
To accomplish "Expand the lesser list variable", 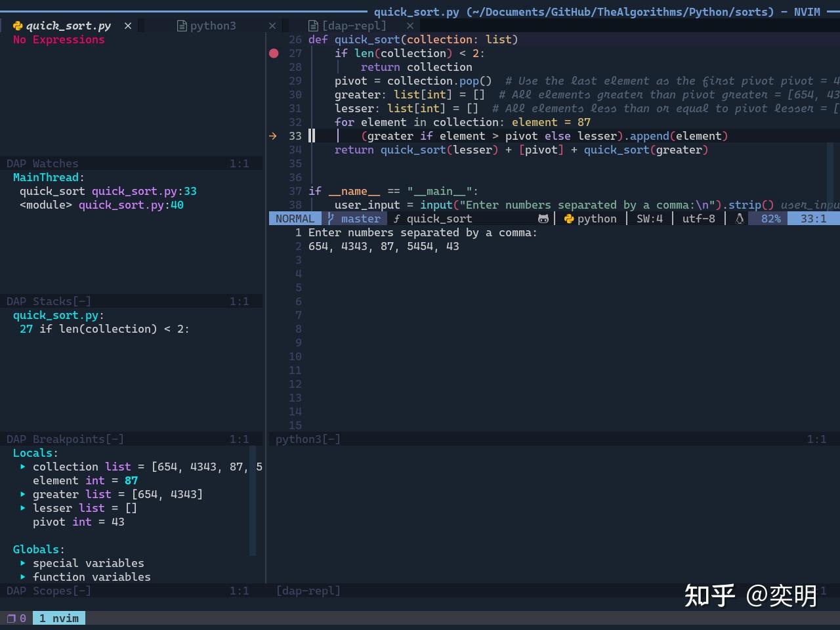I will 22,508.
